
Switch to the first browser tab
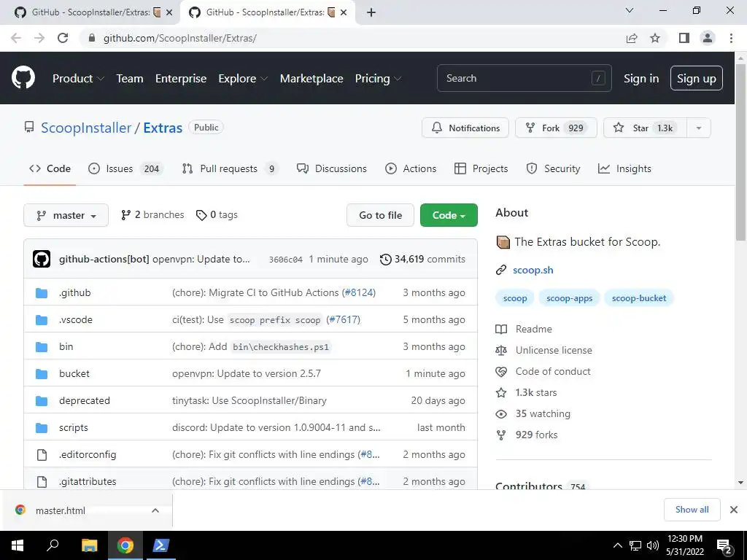90,12
